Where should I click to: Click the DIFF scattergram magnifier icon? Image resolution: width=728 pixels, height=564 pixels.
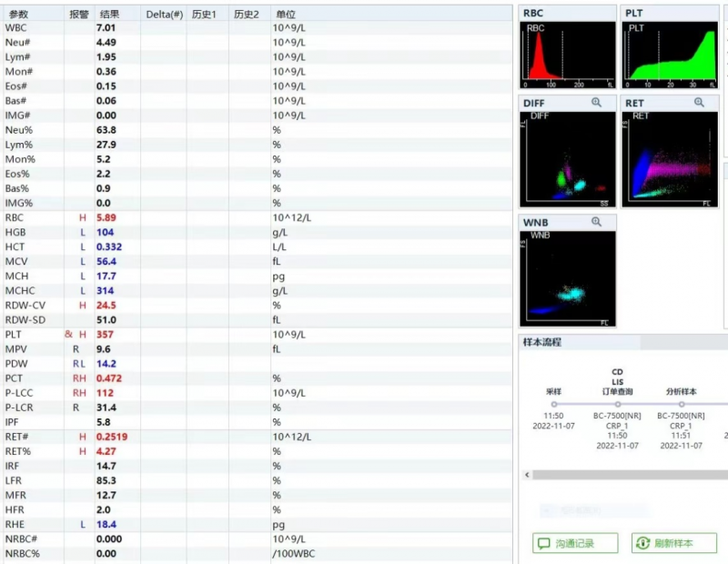596,103
